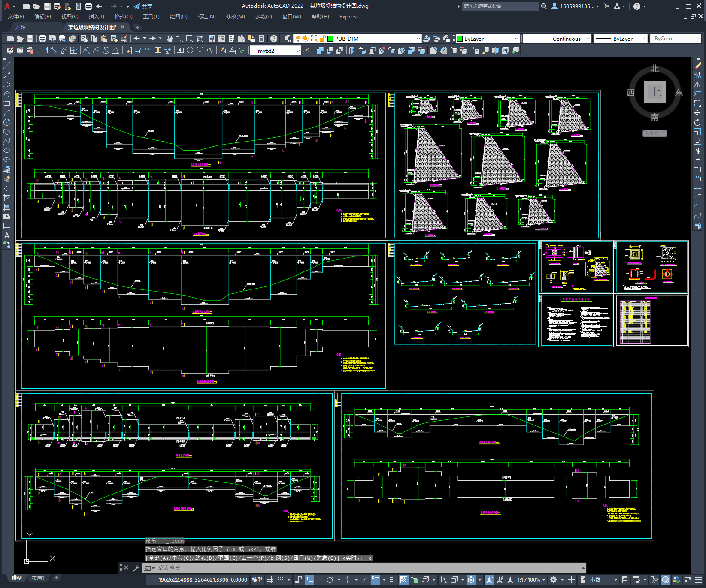Select the Pan hand tool

pos(170,39)
